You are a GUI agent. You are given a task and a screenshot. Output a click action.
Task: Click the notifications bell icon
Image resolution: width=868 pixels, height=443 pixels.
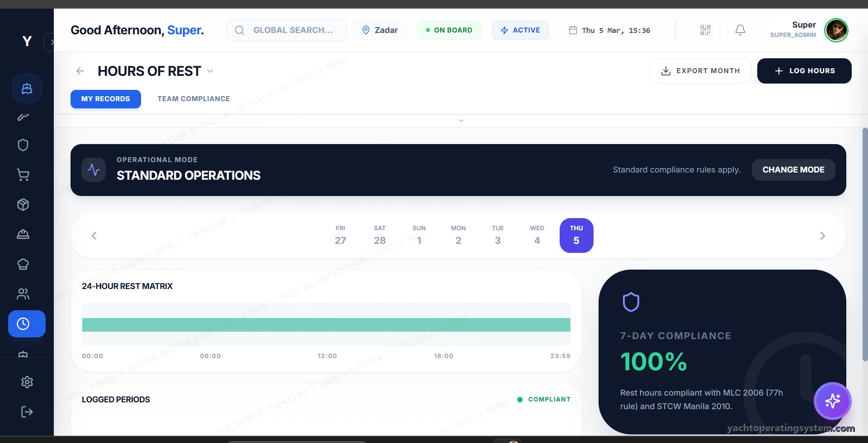(740, 30)
